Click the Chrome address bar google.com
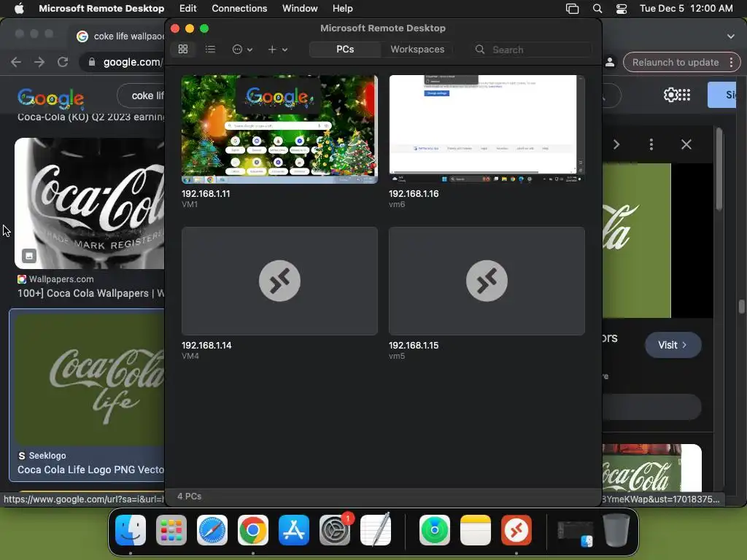 133,62
